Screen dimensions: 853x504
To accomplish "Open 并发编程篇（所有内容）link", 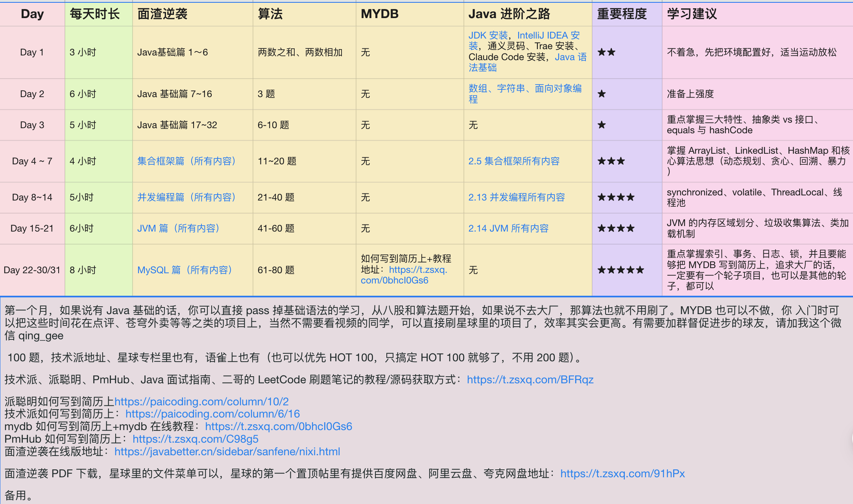I will [x=186, y=197].
